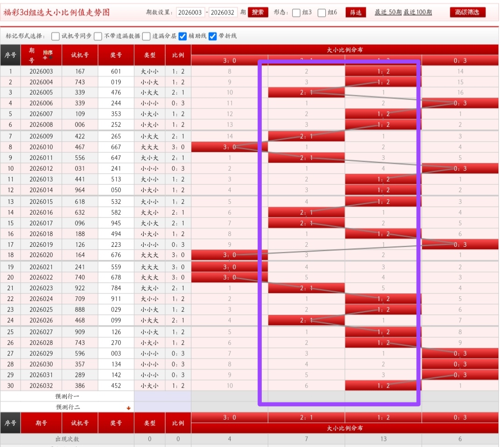Click the highlighted 3:0 cell in row 2026010
Image resolution: width=504 pixels, height=447 pixels.
coord(229,147)
